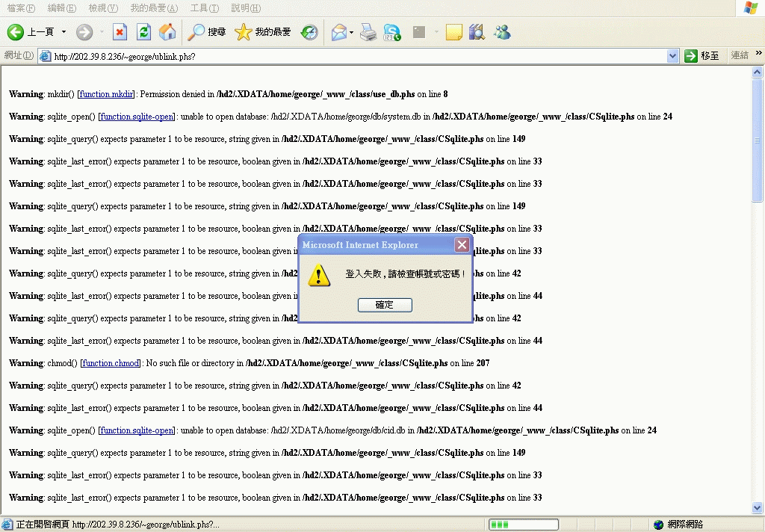Viewport: 765px width, 532px height.
Task: Click the bold 'use_db.phs' file path
Action: 316,94
